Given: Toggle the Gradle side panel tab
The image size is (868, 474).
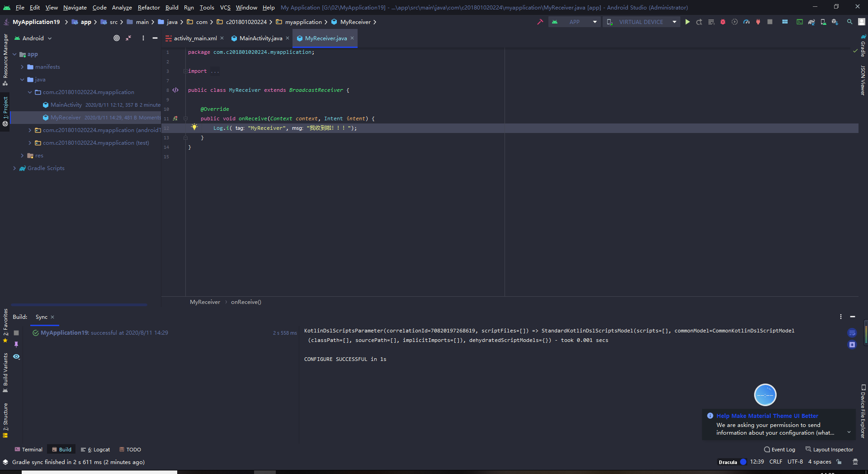Looking at the screenshot, I should click(x=863, y=45).
